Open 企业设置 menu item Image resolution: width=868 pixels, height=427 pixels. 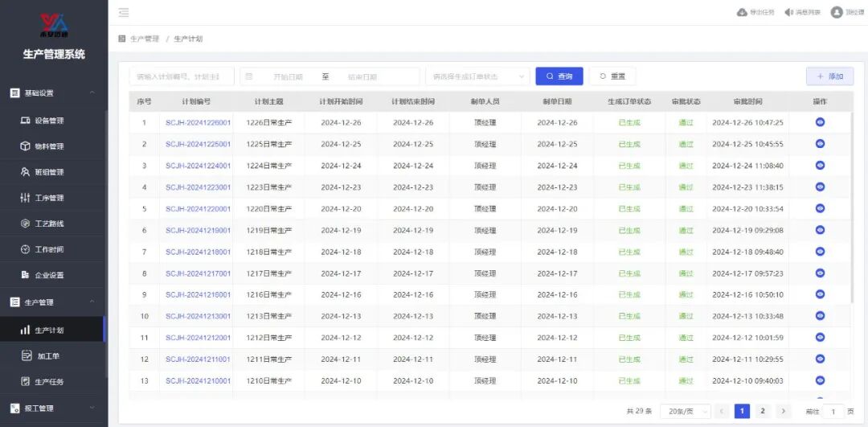point(51,275)
